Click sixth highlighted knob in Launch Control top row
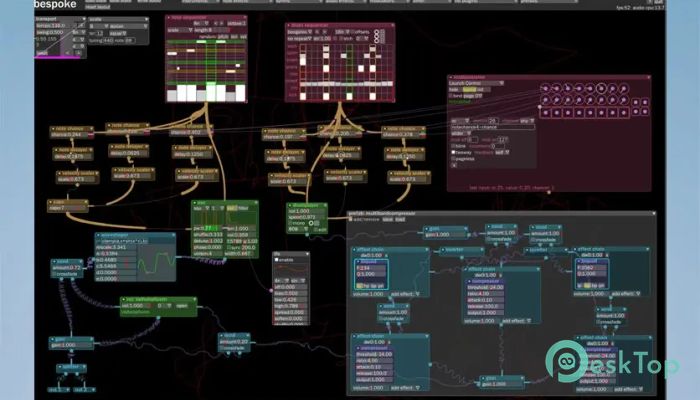This screenshot has width=700, height=400. coord(601,88)
